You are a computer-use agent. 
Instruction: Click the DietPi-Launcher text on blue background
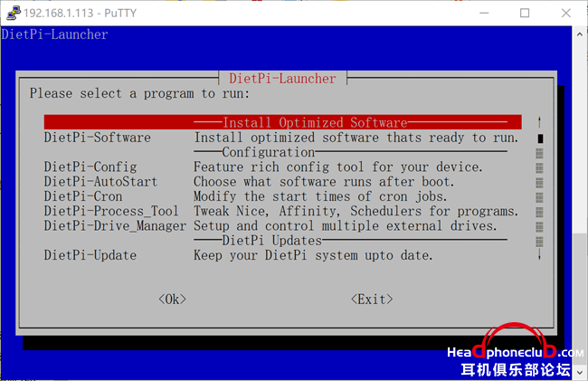click(55, 34)
